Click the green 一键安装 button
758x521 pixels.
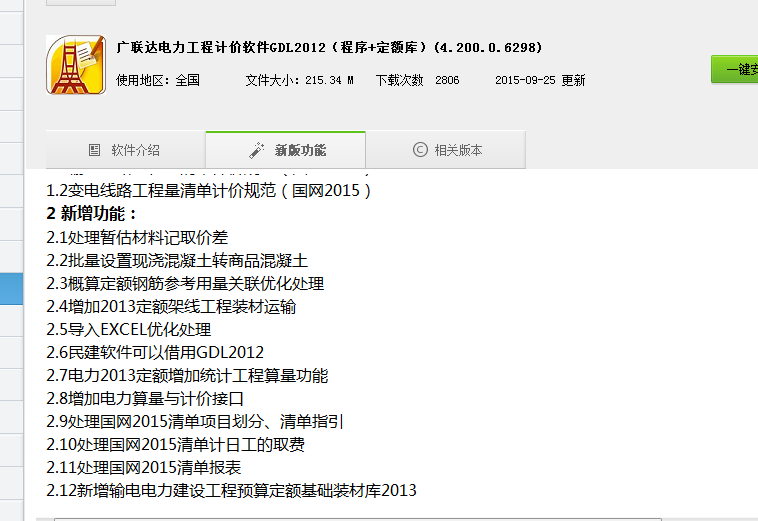[x=735, y=69]
